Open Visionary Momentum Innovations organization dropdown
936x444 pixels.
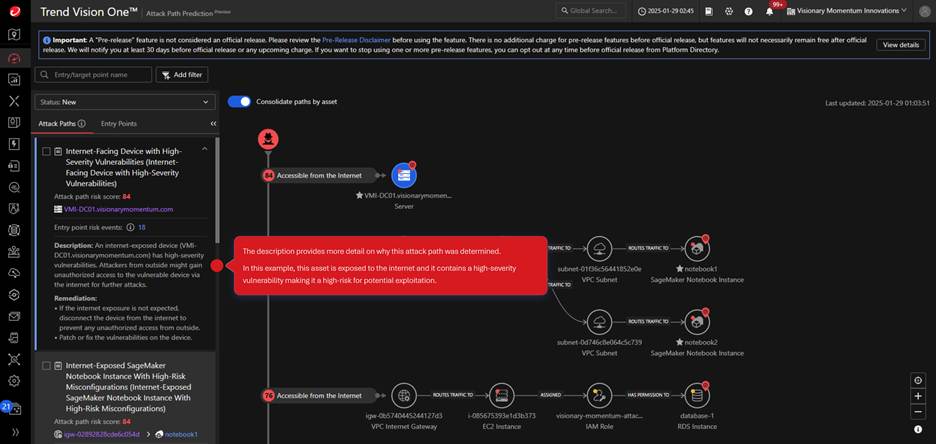tap(847, 11)
